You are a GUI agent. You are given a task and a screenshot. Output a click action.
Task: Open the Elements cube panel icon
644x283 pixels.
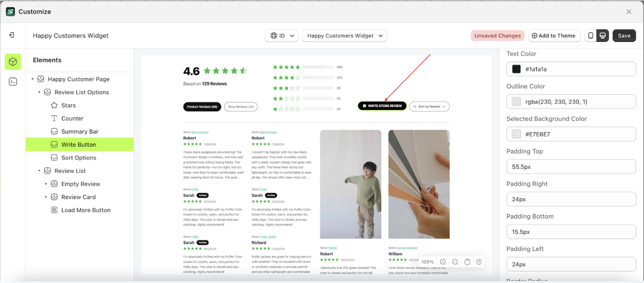pyautogui.click(x=13, y=62)
